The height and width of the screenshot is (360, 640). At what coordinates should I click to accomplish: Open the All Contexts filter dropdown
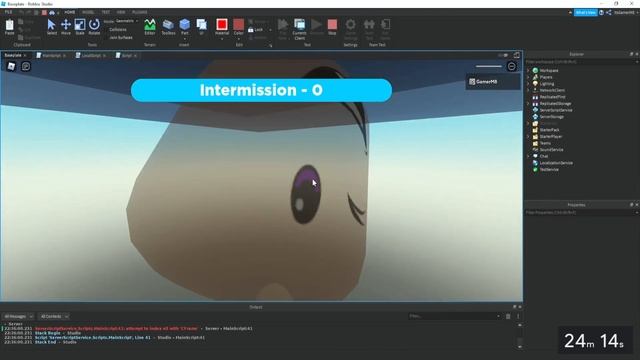coord(54,316)
